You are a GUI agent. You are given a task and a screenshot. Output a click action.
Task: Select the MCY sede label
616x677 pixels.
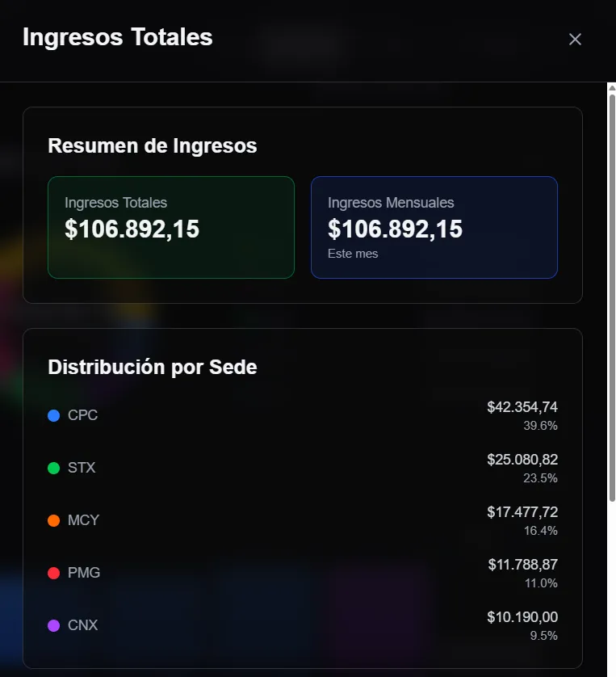[83, 520]
